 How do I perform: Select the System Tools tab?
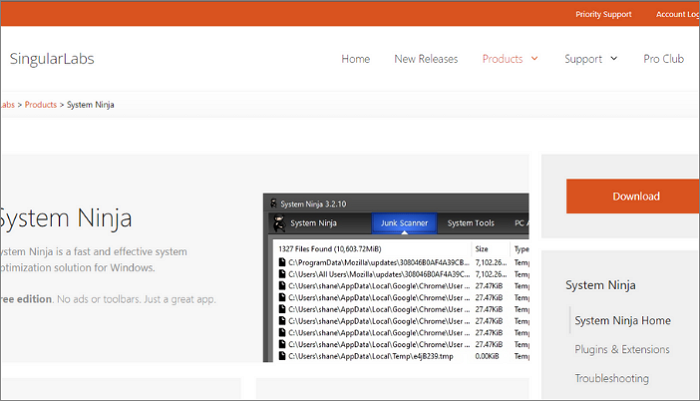[471, 222]
